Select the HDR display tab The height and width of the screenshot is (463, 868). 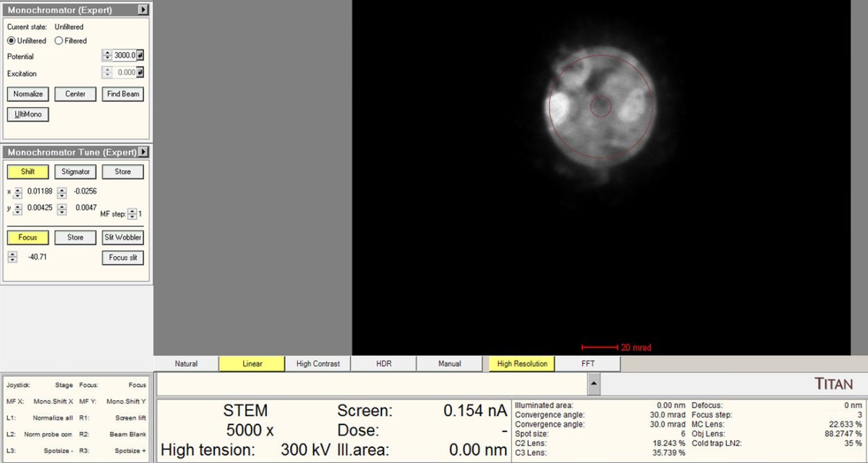click(x=383, y=364)
